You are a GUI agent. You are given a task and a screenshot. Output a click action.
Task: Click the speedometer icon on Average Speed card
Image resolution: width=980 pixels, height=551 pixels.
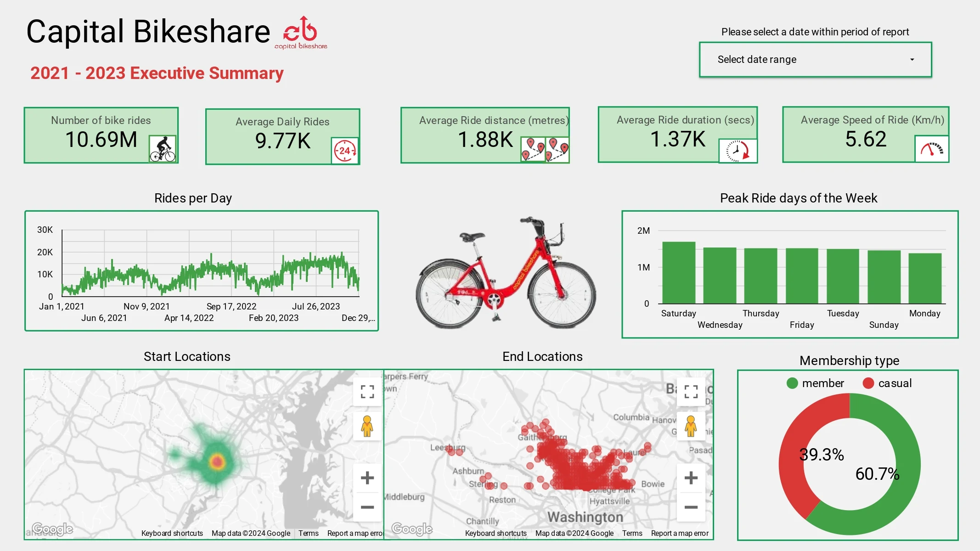click(x=931, y=149)
